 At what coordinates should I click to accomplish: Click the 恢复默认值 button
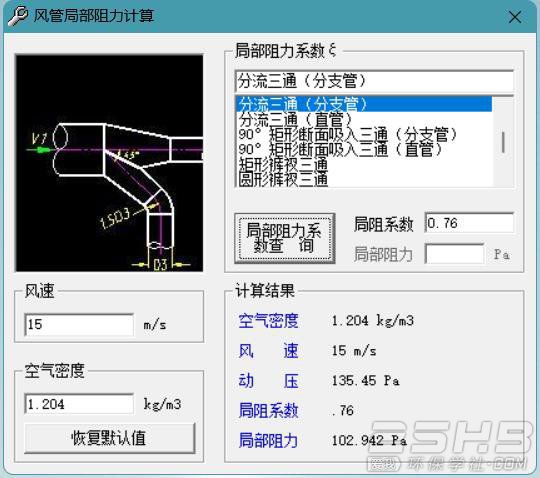click(x=110, y=438)
